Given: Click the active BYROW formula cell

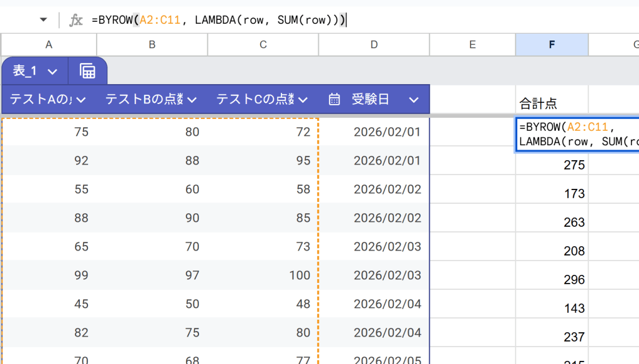Looking at the screenshot, I should click(577, 135).
